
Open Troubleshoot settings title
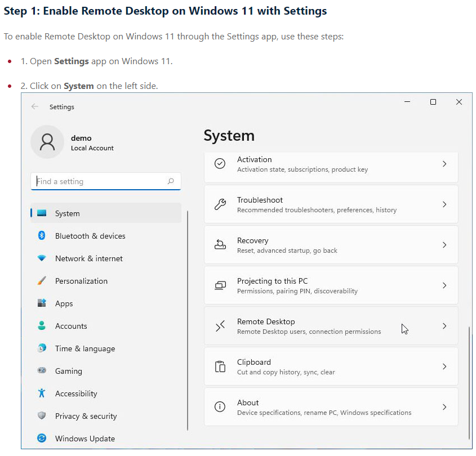click(260, 200)
